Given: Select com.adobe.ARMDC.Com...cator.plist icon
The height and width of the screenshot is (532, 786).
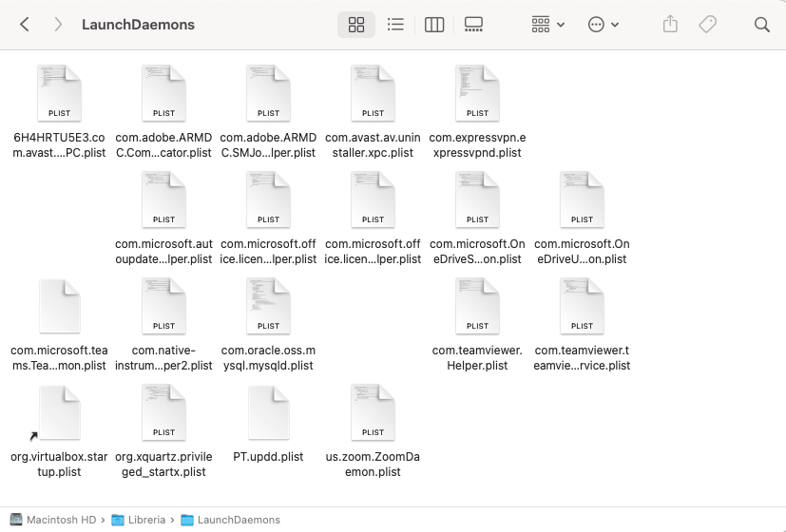Looking at the screenshot, I should (163, 93).
